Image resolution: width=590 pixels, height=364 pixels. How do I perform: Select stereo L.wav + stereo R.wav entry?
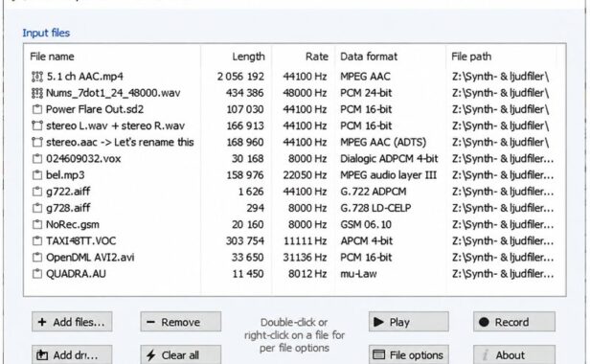(x=115, y=125)
